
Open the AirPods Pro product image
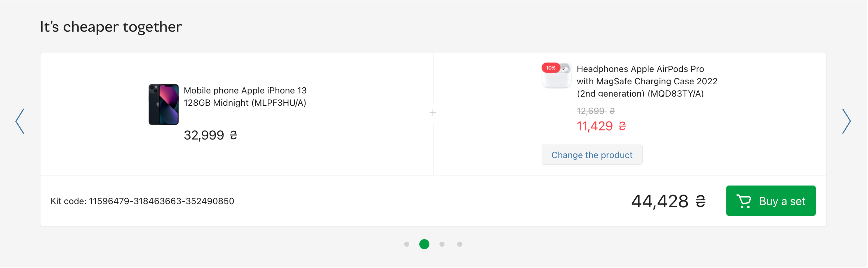[557, 76]
